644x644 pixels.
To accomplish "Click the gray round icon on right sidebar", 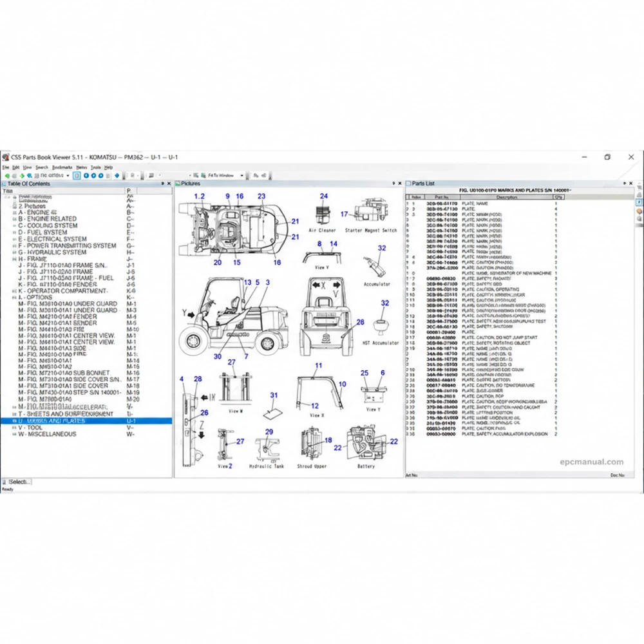I will (x=639, y=220).
